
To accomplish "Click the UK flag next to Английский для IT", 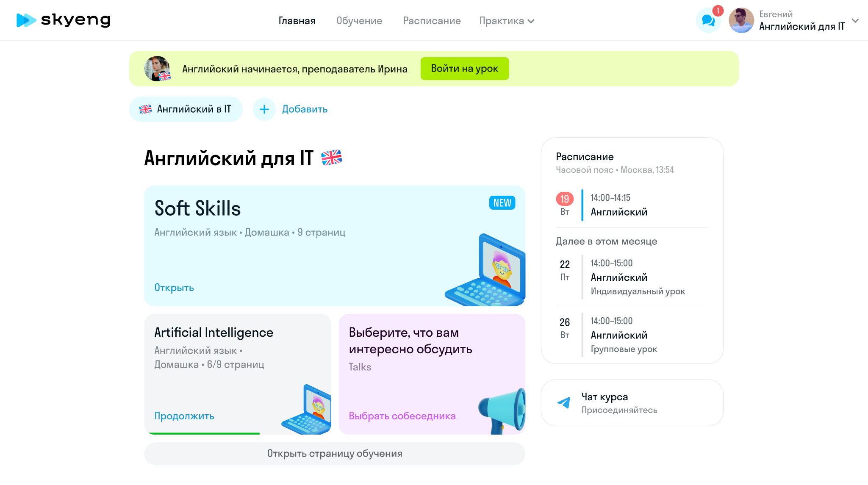I will 332,158.
